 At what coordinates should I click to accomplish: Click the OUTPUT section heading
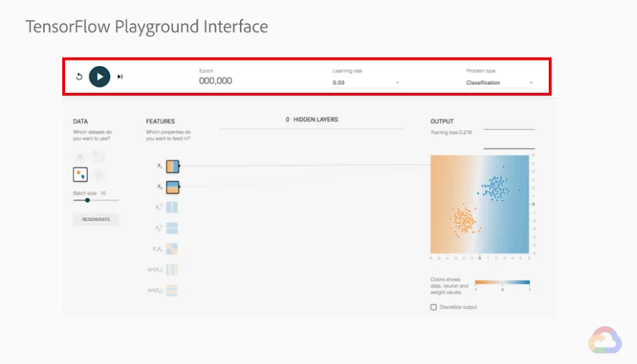[442, 121]
